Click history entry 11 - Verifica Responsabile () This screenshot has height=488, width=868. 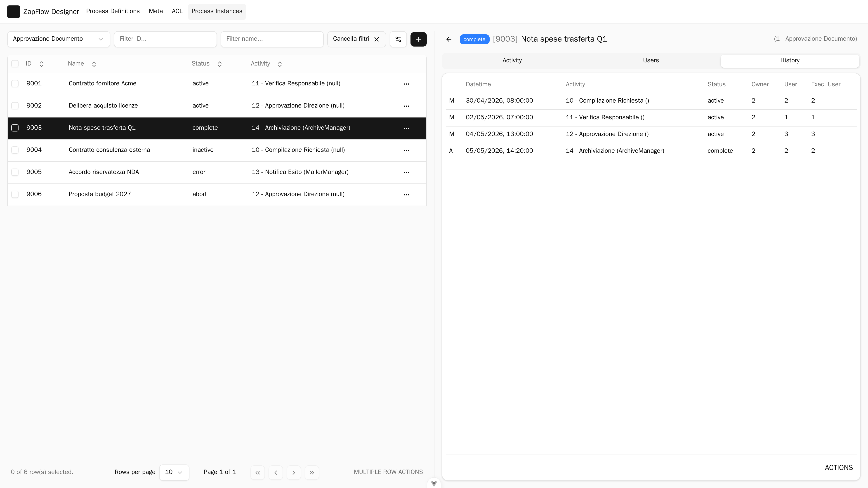coord(605,117)
